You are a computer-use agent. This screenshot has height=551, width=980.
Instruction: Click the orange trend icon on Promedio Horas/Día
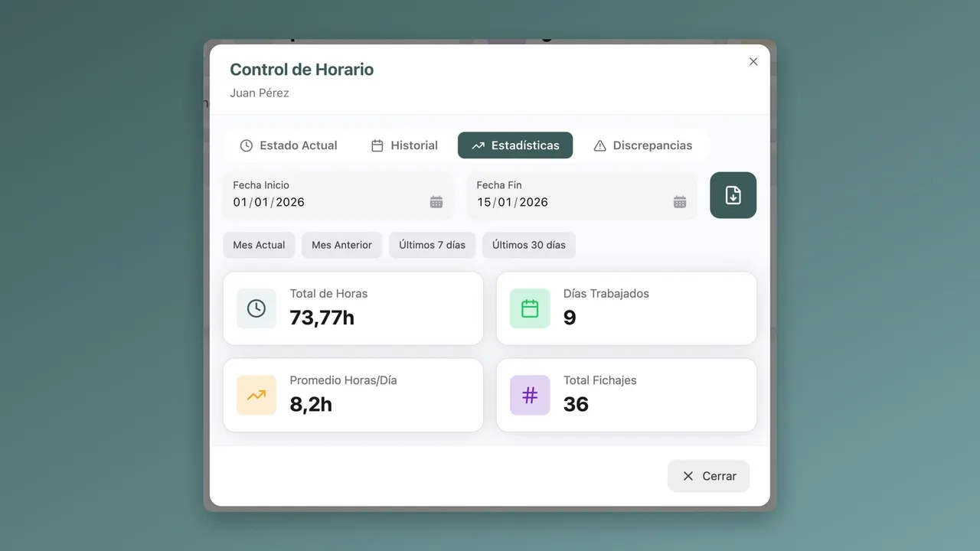click(x=256, y=395)
